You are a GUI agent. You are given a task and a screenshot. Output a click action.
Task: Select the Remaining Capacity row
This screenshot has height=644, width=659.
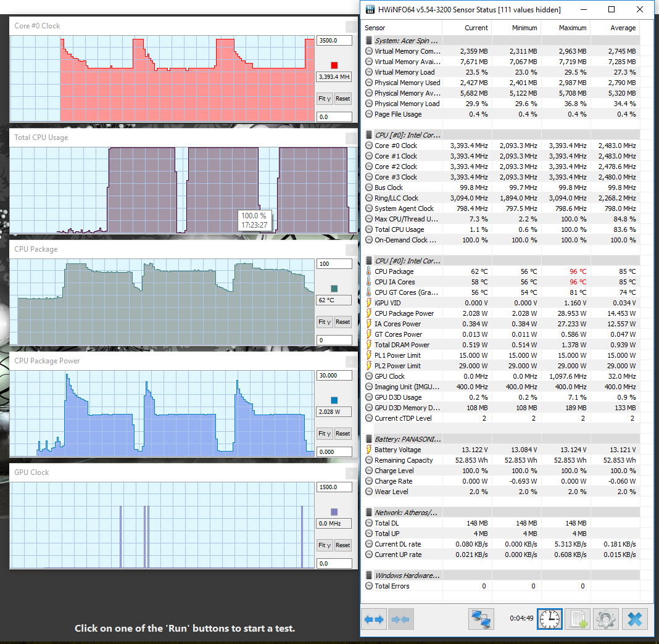[500, 460]
